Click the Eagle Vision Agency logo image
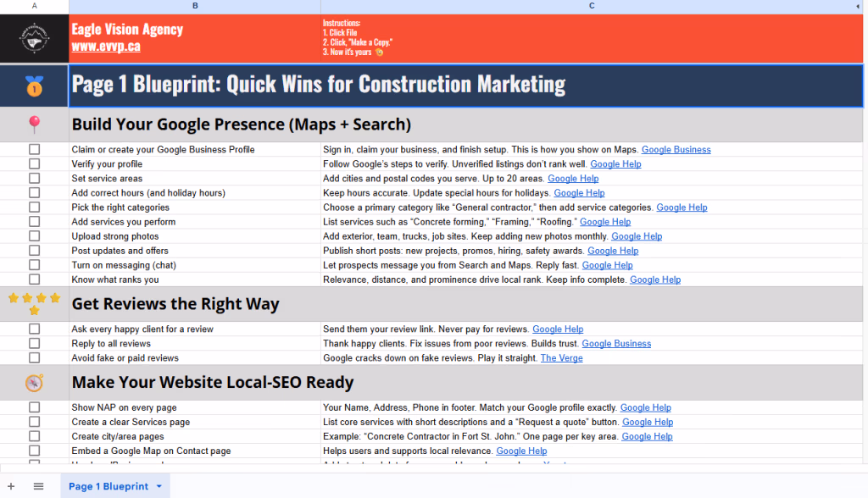Screen dimensions: 868x498 [x=34, y=38]
